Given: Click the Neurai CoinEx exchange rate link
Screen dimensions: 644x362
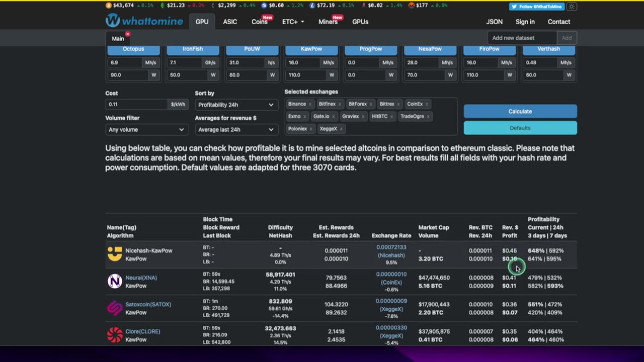Looking at the screenshot, I should coord(391,279).
